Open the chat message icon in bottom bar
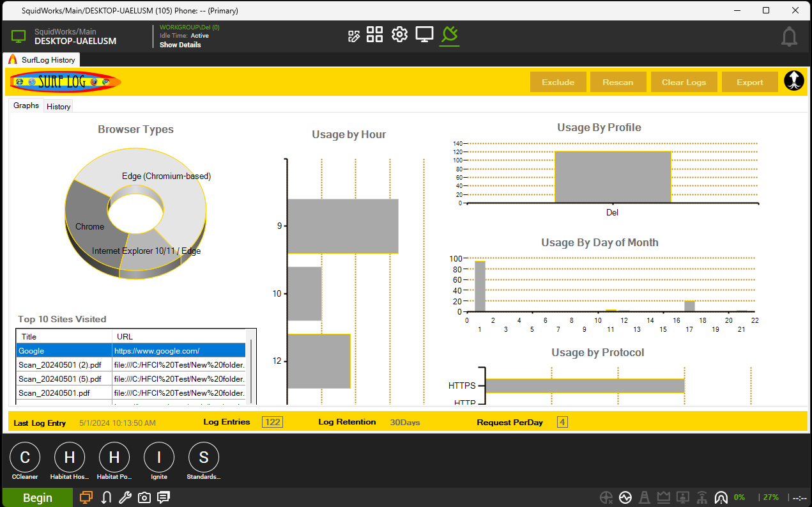This screenshot has width=812, height=507. click(x=164, y=497)
